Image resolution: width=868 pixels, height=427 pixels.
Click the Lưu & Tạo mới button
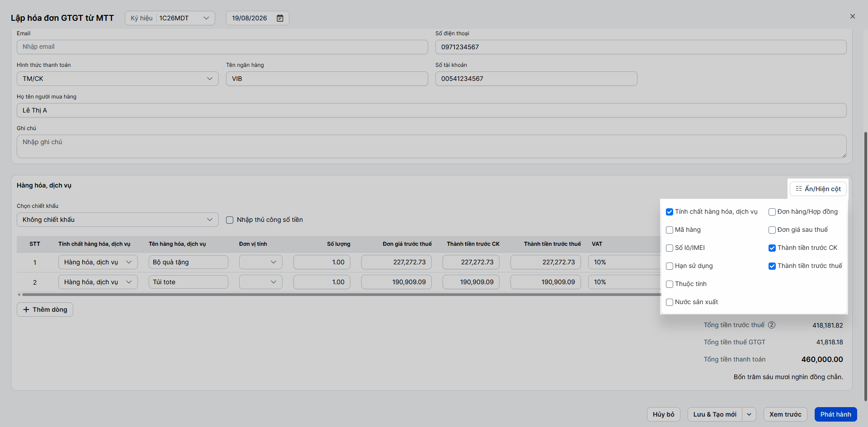pyautogui.click(x=715, y=414)
